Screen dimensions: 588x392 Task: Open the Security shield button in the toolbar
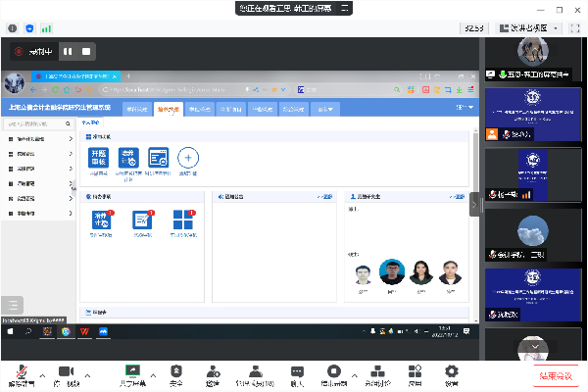click(175, 375)
